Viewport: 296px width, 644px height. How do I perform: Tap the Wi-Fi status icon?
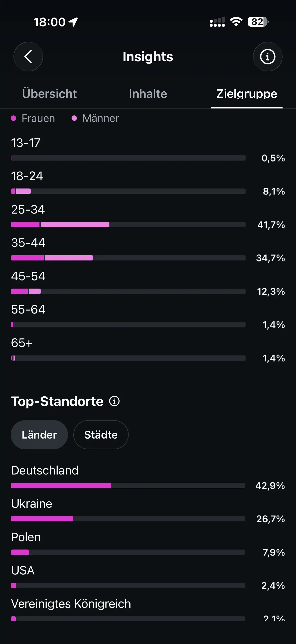pos(236,22)
